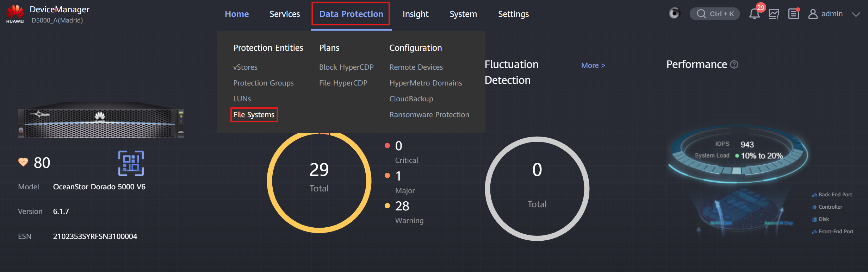
Task: Click the Huawei logo
Action: [x=15, y=14]
